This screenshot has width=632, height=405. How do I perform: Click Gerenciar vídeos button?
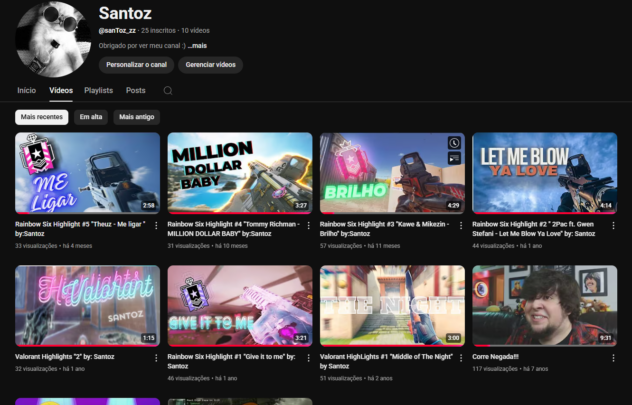pyautogui.click(x=210, y=65)
